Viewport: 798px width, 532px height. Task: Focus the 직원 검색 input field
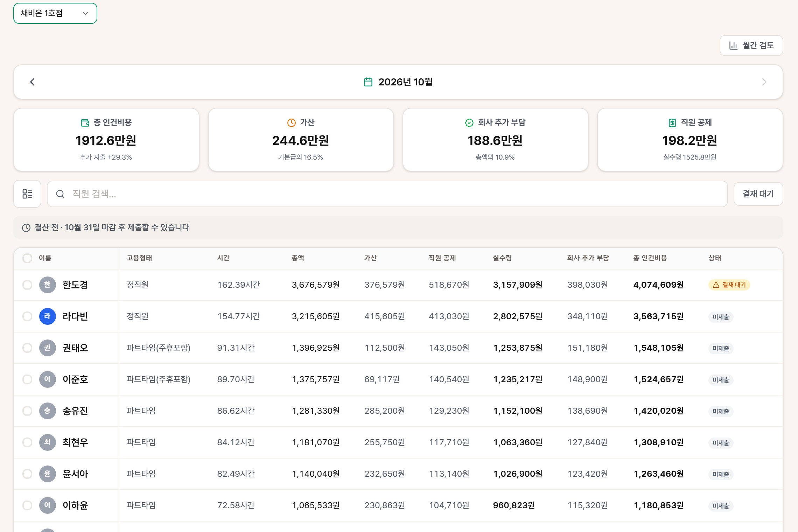(387, 194)
